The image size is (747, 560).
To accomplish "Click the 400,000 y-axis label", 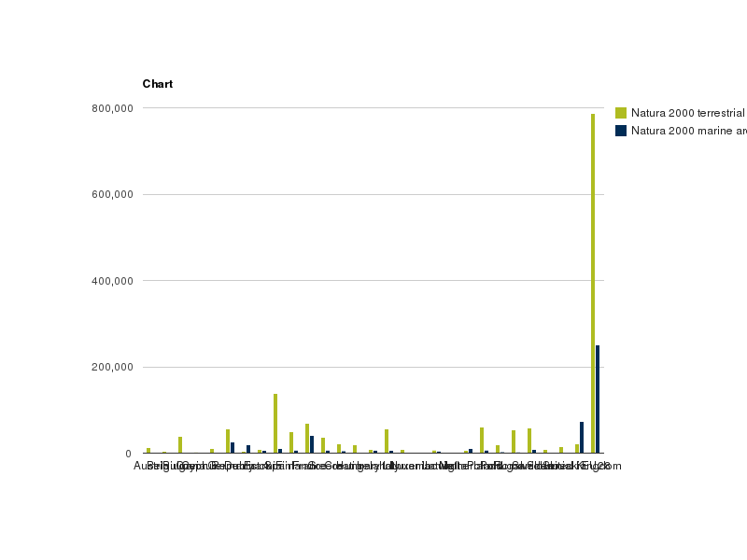I will point(112,281).
